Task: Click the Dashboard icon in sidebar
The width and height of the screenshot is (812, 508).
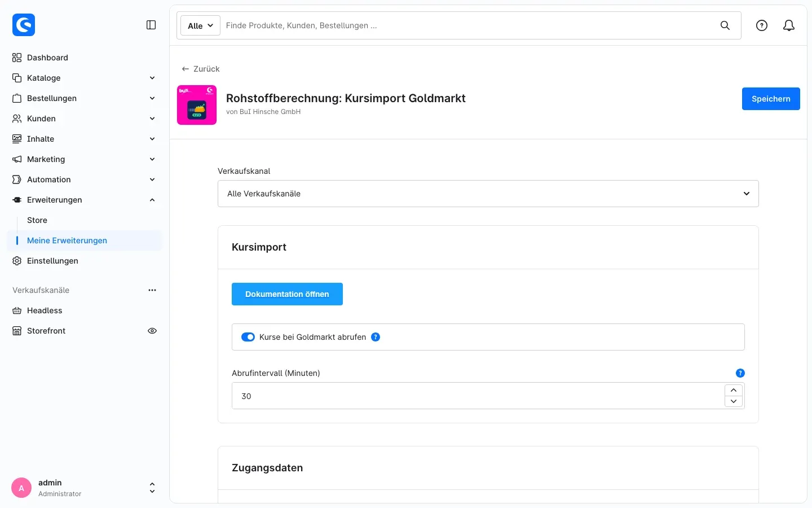Action: point(17,58)
